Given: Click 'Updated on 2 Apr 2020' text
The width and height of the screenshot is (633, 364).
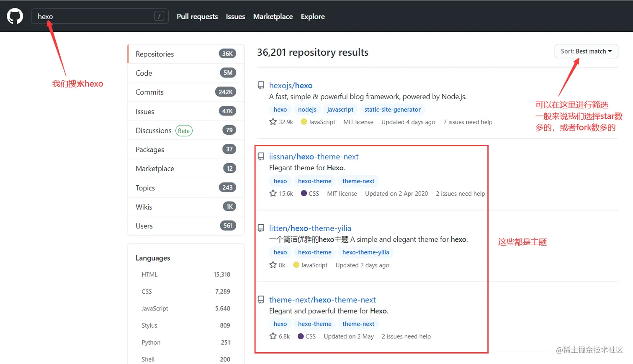Looking at the screenshot, I should [x=396, y=193].
